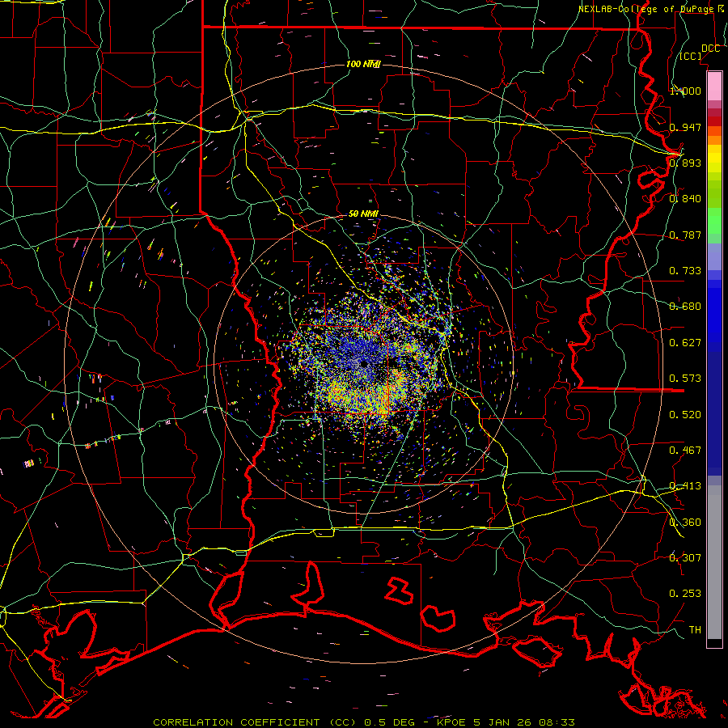The height and width of the screenshot is (728, 728).
Task: Click the CORRELATION COEFFICIENT (CC) caption text
Action: [255, 722]
